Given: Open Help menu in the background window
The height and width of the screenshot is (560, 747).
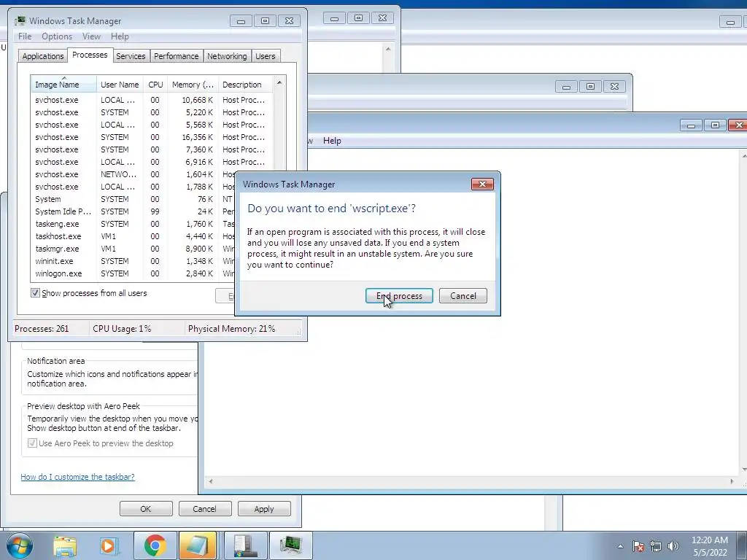Looking at the screenshot, I should pos(332,141).
